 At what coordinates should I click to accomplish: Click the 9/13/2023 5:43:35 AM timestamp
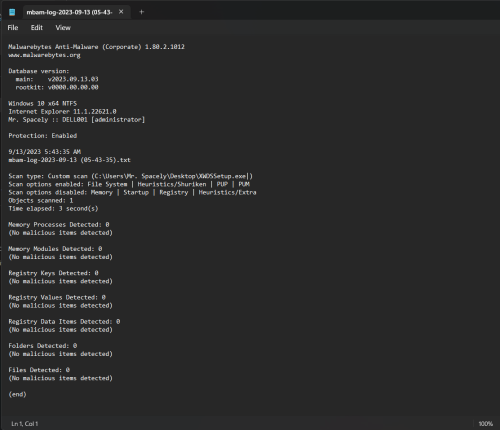pos(44,152)
